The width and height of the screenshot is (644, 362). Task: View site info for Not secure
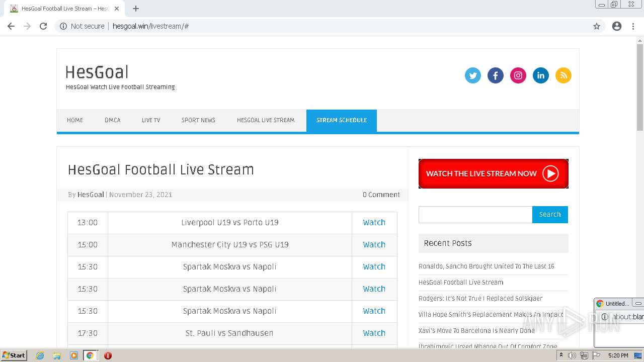click(82, 26)
